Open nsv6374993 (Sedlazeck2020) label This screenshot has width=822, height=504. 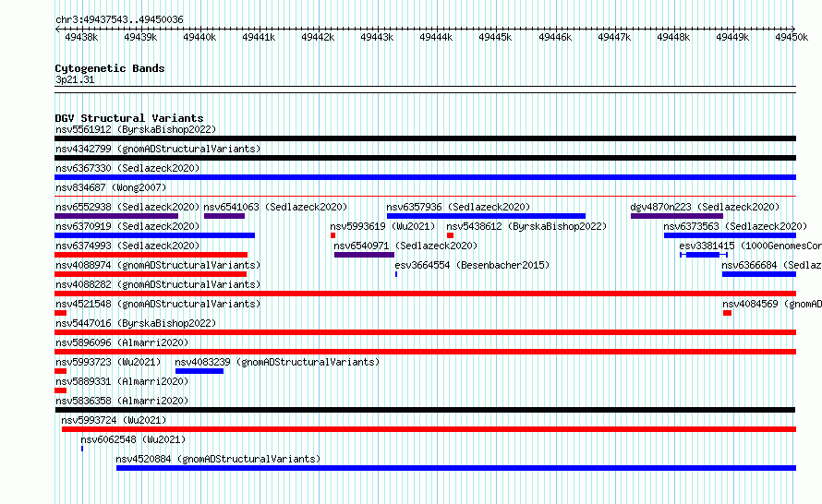[127, 246]
